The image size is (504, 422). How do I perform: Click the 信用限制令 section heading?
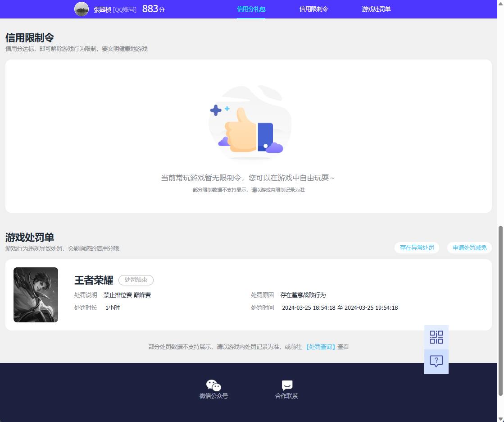coord(30,37)
